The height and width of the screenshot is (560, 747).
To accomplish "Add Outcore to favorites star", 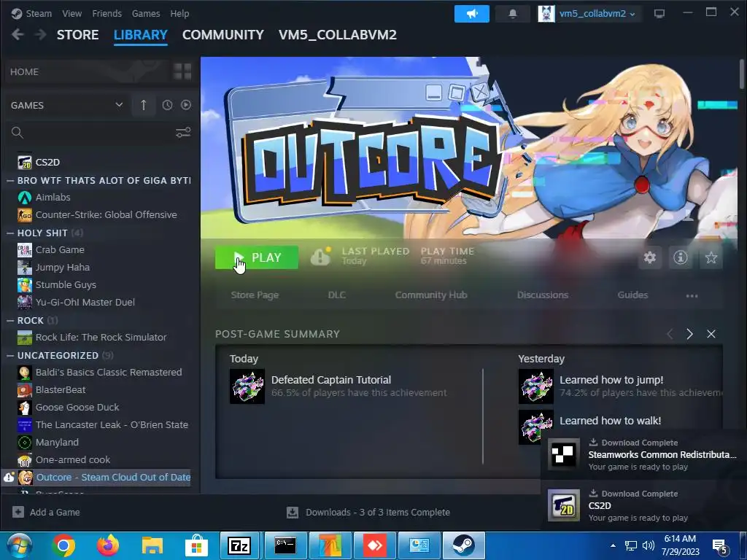I will 711,257.
